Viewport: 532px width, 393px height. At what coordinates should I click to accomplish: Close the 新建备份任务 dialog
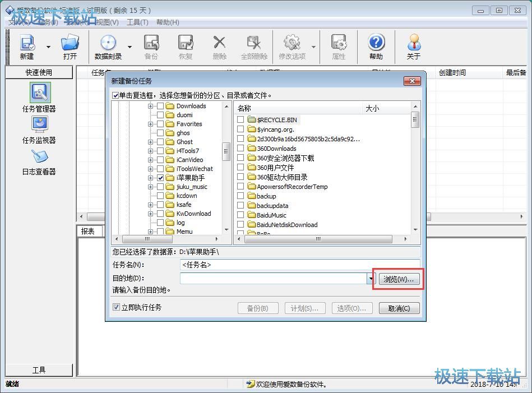click(412, 81)
